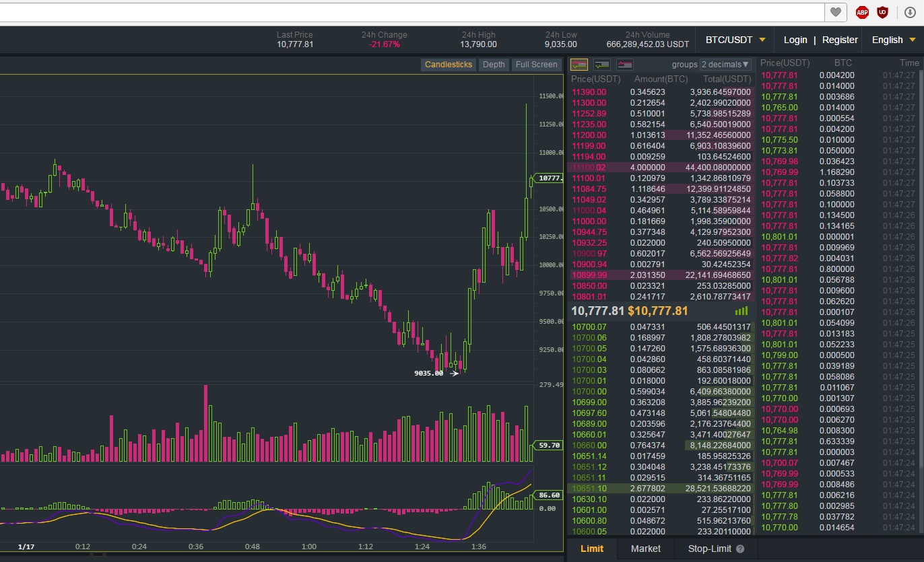The width and height of the screenshot is (924, 562).
Task: Click the Time column header in trade history
Action: pyautogui.click(x=909, y=63)
